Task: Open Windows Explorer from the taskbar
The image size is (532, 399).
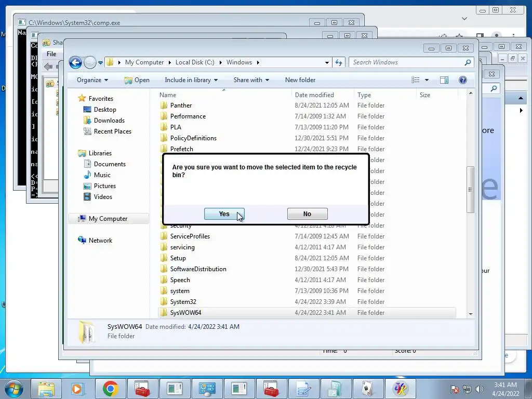Action: pos(46,389)
